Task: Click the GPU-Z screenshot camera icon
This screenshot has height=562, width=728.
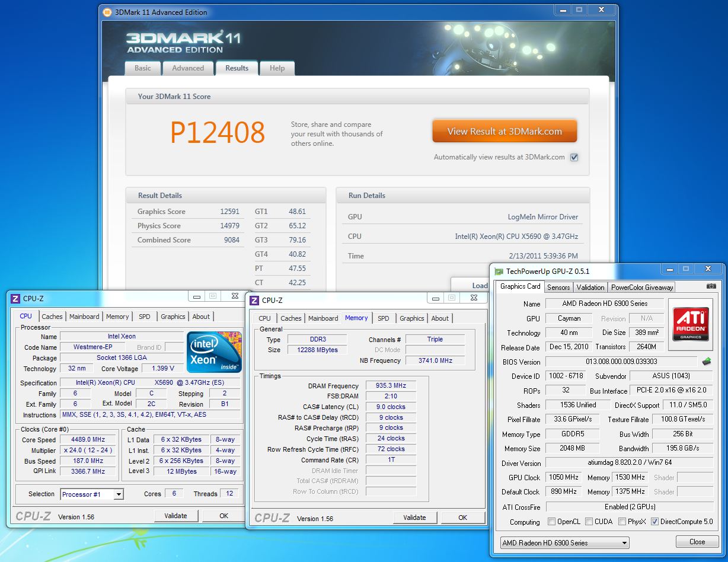Action: (x=711, y=286)
